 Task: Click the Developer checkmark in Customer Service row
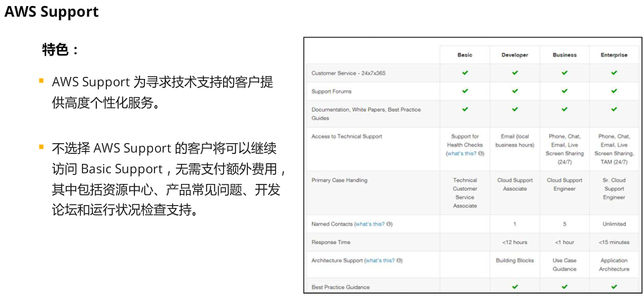514,73
